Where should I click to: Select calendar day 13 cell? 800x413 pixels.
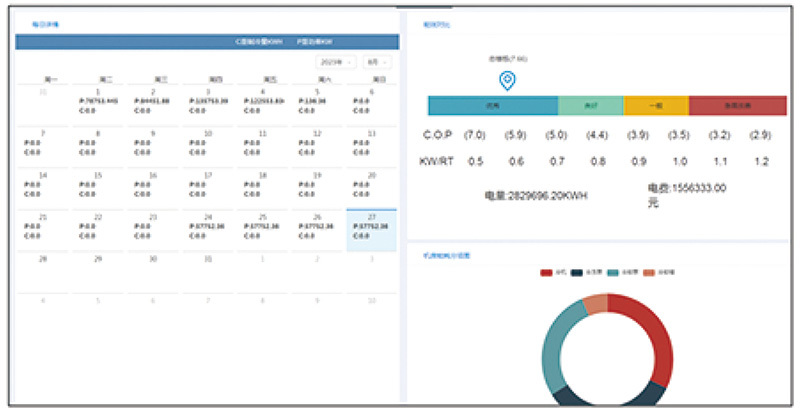(371, 146)
